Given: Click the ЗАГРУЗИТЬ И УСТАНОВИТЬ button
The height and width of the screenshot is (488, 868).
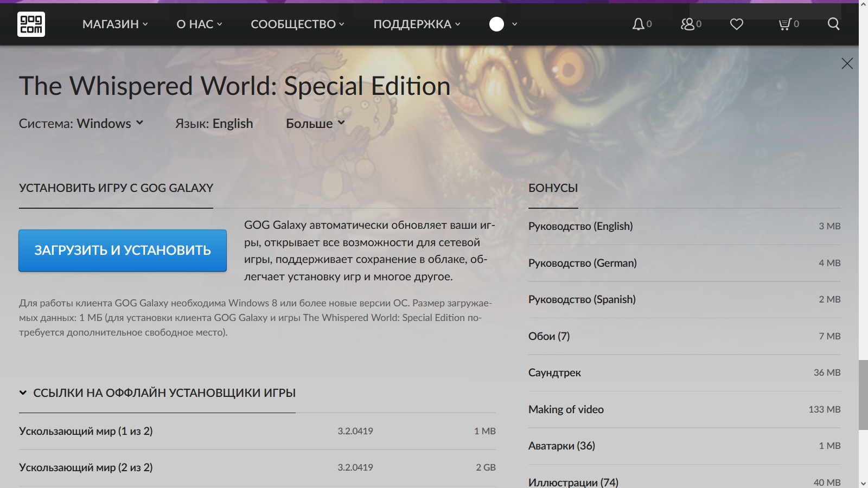Looking at the screenshot, I should (x=122, y=251).
